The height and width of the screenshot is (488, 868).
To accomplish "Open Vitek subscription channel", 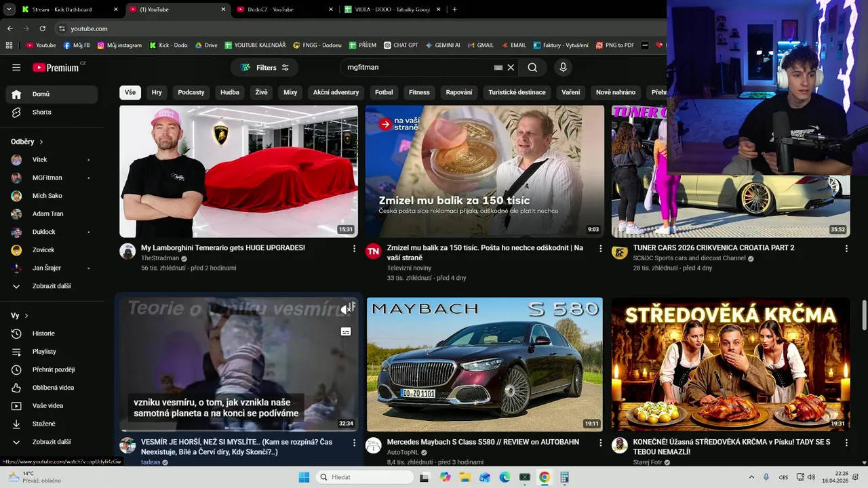I will [52, 159].
